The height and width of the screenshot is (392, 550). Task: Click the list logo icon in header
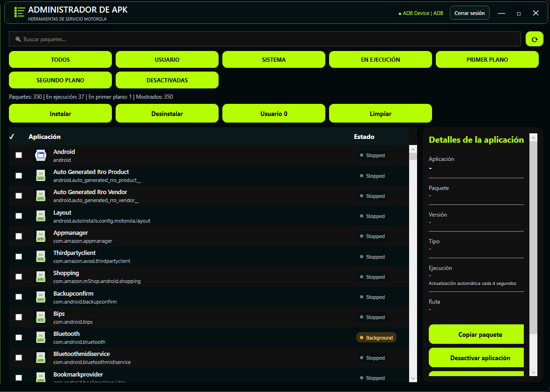(x=19, y=12)
